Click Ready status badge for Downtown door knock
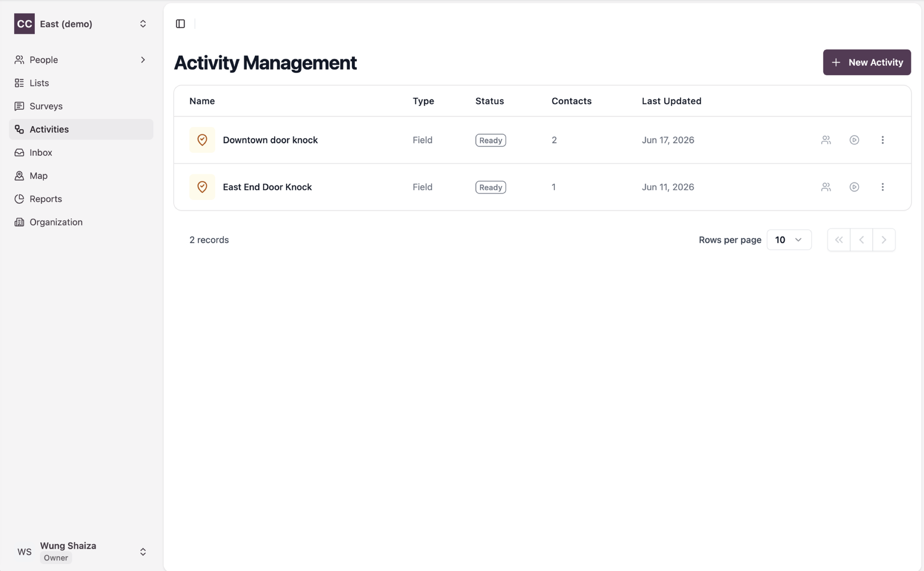 click(x=491, y=140)
